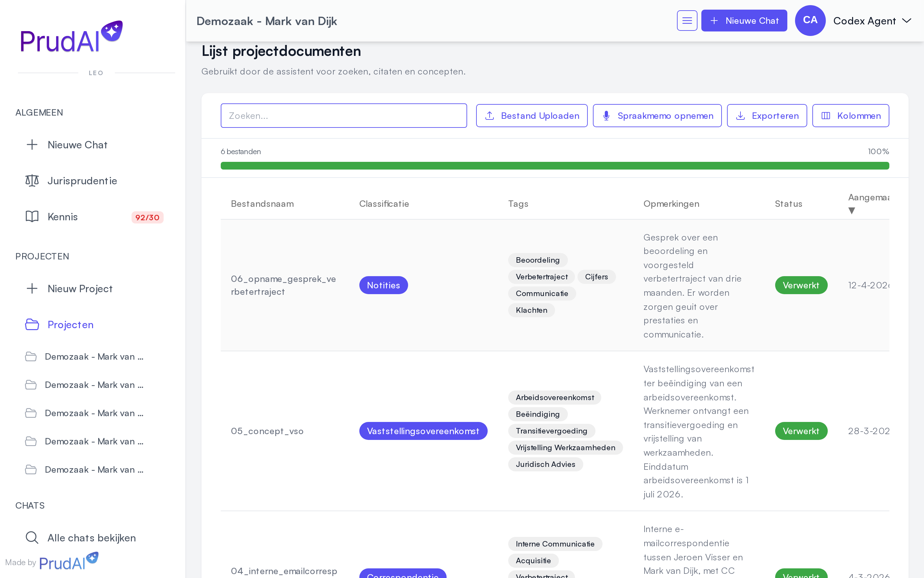Click the microphone icon in Spraakmemo opnemen

click(606, 116)
